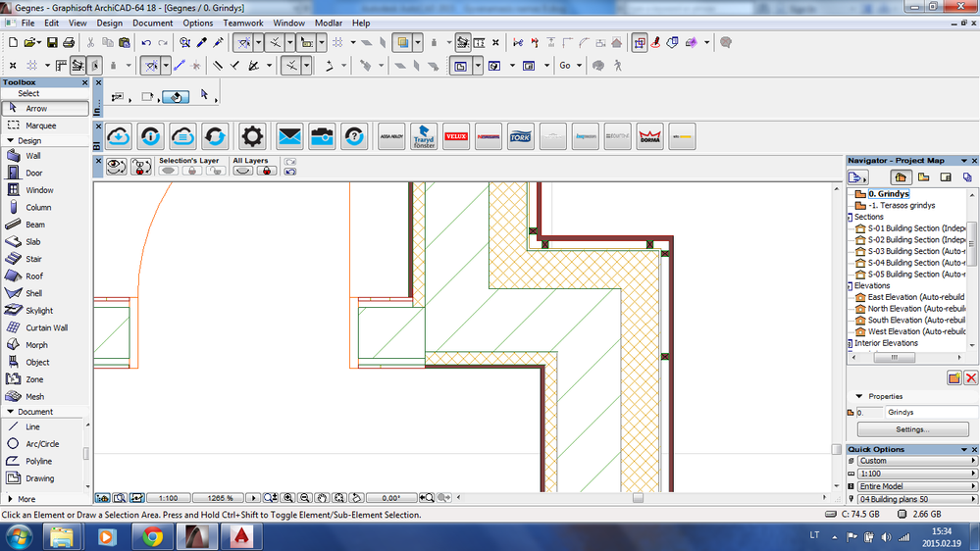
Task: Click the envelope mail icon
Action: pyautogui.click(x=289, y=136)
